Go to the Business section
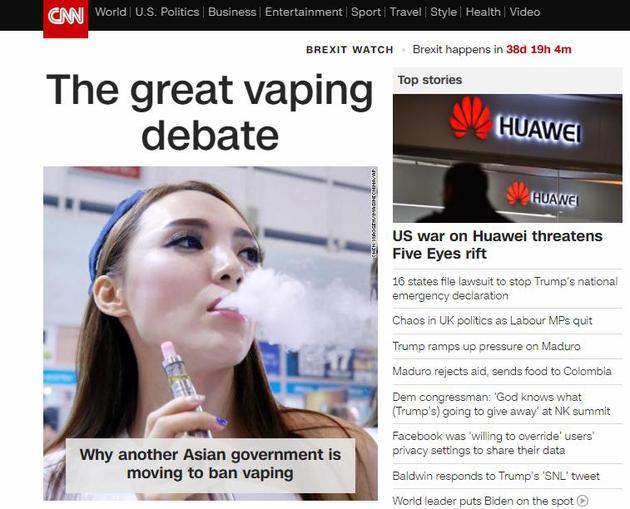This screenshot has height=509, width=630. tap(232, 12)
